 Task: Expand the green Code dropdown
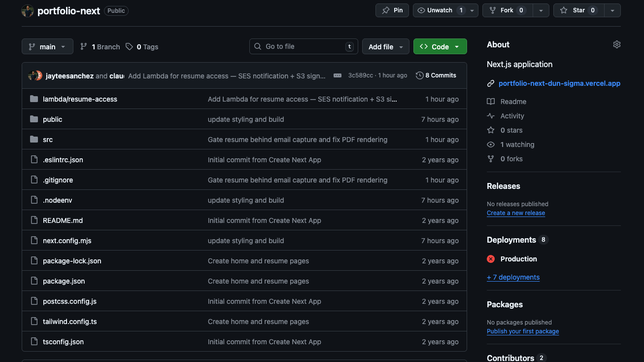(440, 47)
